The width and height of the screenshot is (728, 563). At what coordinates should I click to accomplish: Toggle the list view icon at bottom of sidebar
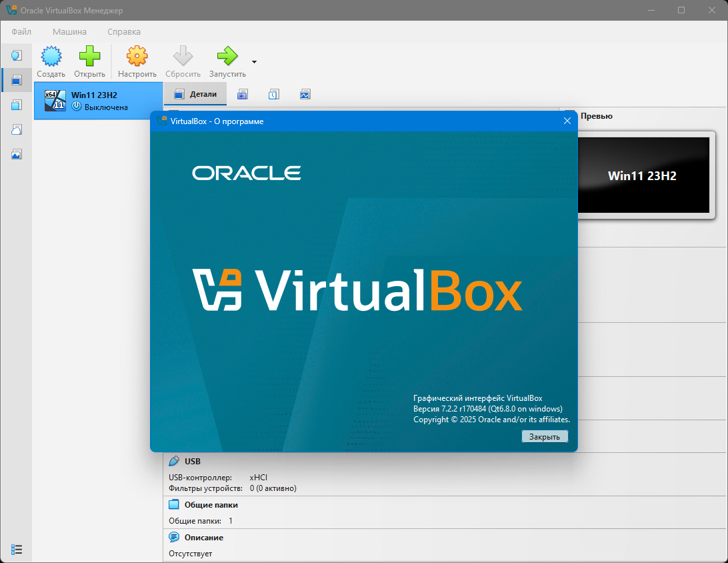16,550
